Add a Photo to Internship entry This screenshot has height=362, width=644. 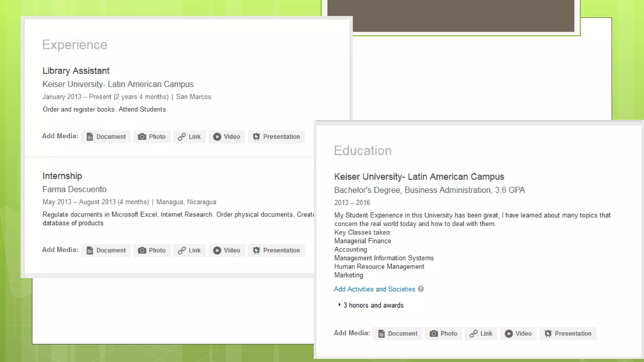click(x=152, y=250)
